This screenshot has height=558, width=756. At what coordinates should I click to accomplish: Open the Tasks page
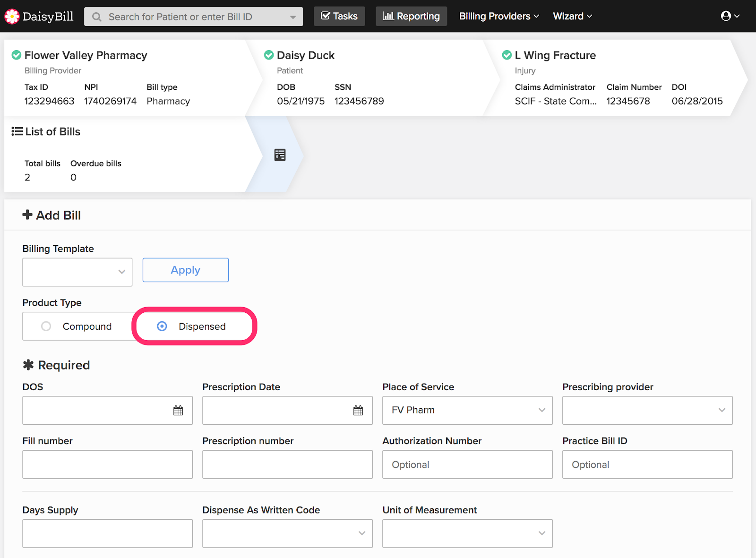click(339, 17)
